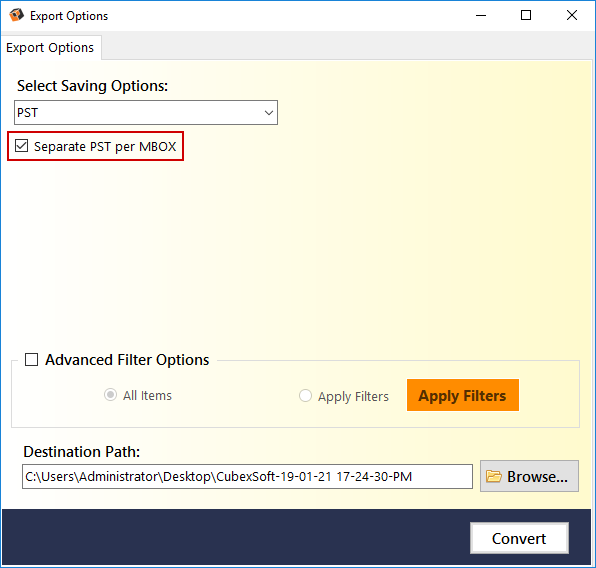
Task: Click the folder icon on Browse button
Action: [x=494, y=476]
